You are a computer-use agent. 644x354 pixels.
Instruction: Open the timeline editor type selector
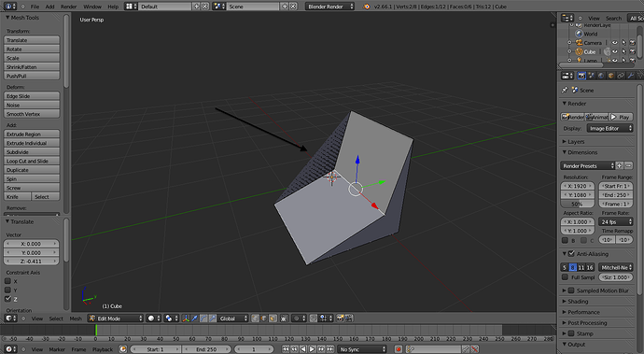[x=10, y=349]
